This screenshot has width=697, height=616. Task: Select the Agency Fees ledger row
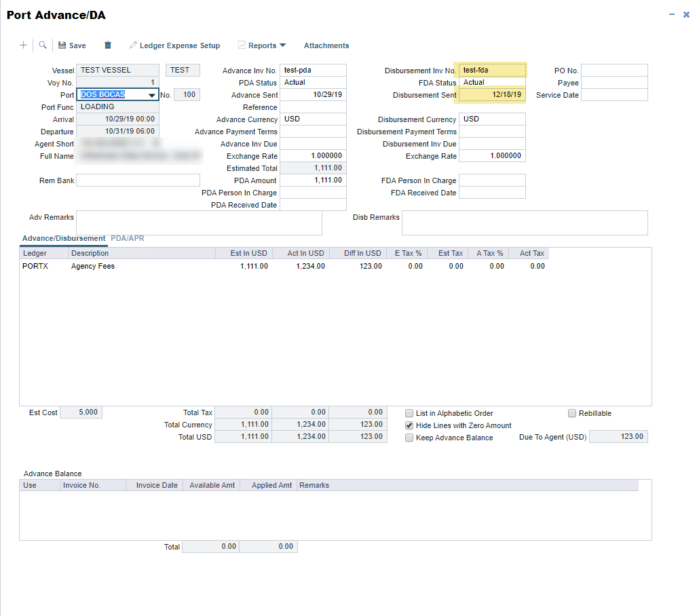click(93, 266)
